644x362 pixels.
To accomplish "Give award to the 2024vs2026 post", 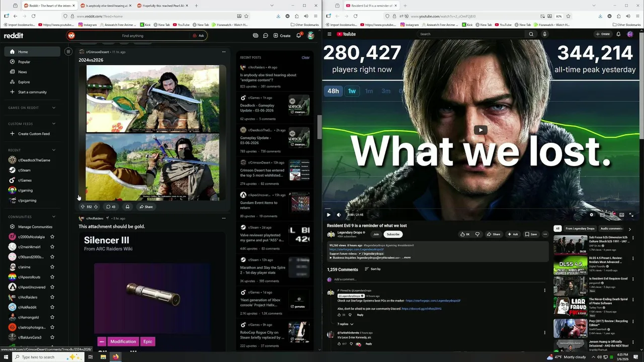I will (127, 207).
